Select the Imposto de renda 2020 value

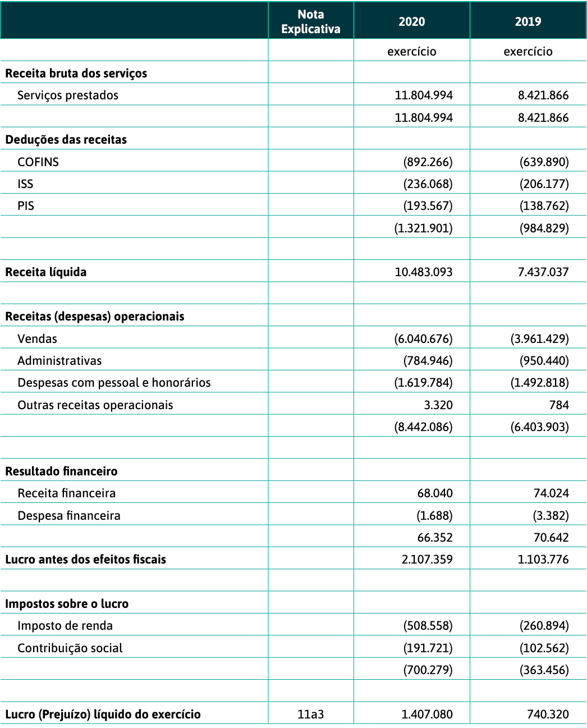pyautogui.click(x=428, y=626)
